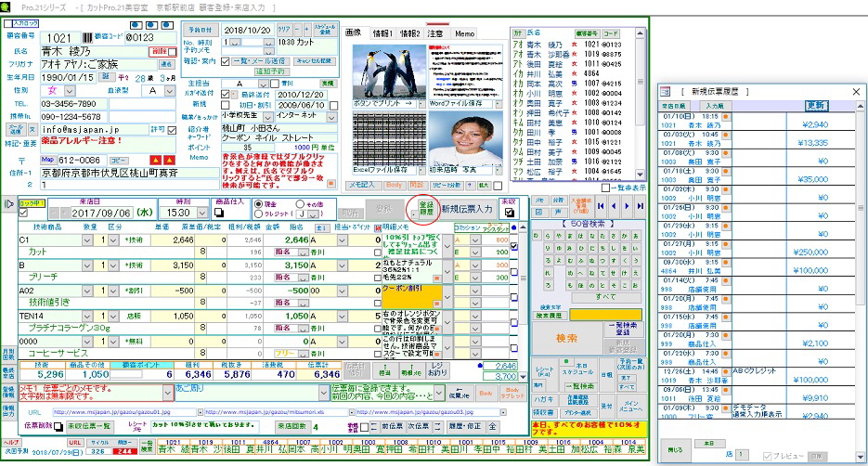This screenshot has width=868, height=466.
Task: Toggle the 入力ロック checkbox
Action: [x=7, y=24]
